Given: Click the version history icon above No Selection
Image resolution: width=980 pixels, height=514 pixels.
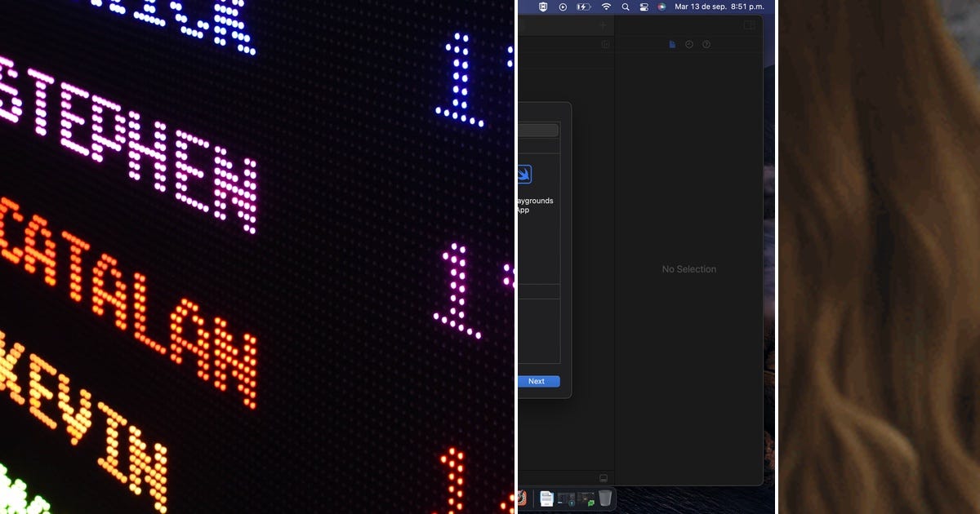Looking at the screenshot, I should pos(689,44).
